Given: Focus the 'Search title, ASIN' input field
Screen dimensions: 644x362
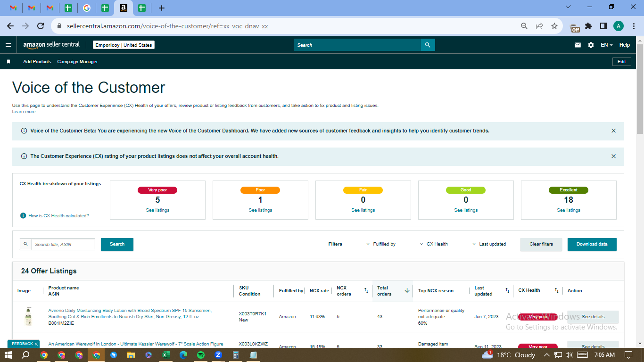Looking at the screenshot, I should [63, 244].
